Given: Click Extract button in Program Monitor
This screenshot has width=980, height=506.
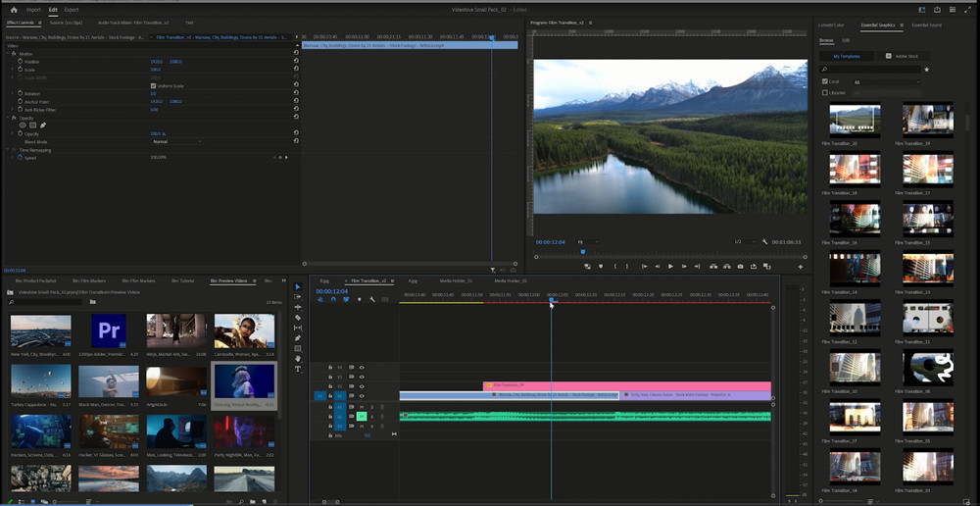Looking at the screenshot, I should [x=726, y=267].
